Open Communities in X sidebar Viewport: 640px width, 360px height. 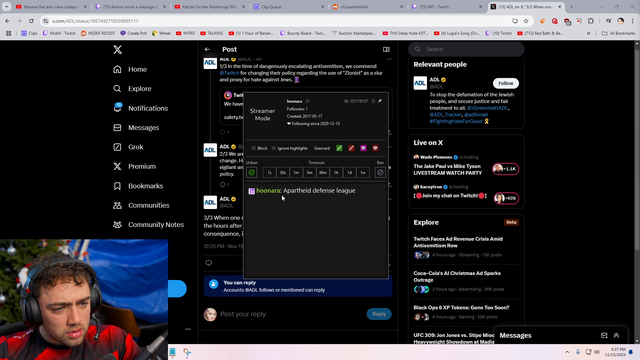click(141, 205)
